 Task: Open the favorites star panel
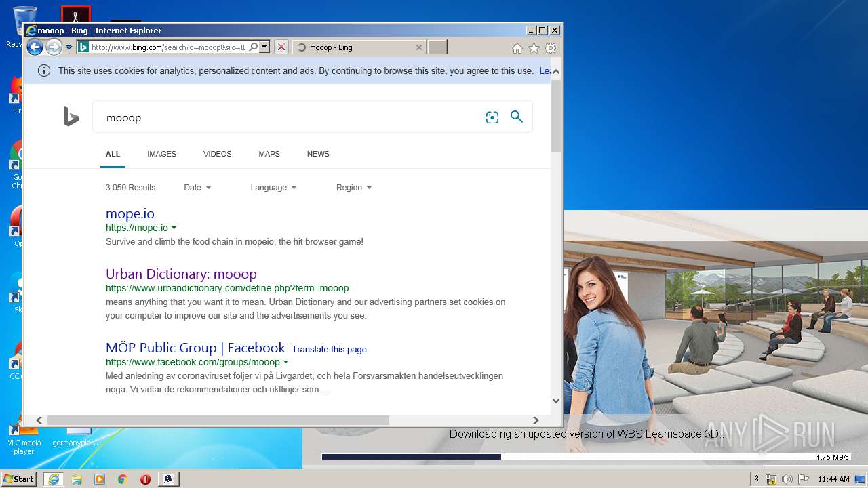(534, 48)
